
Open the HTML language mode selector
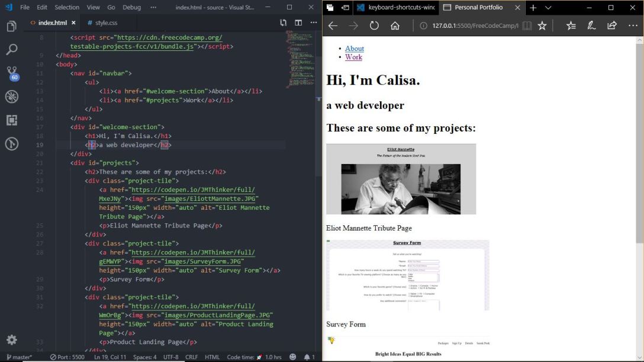pos(212,357)
